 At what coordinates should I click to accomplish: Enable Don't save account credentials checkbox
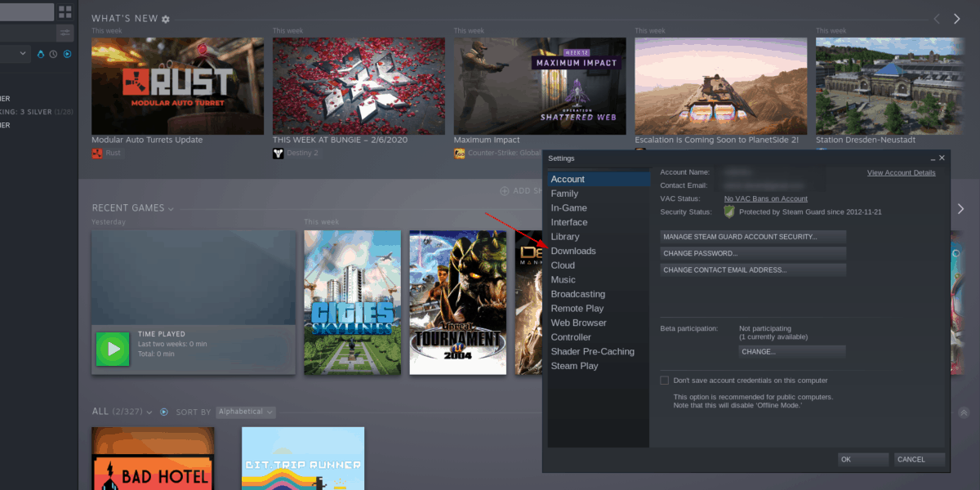(x=664, y=381)
